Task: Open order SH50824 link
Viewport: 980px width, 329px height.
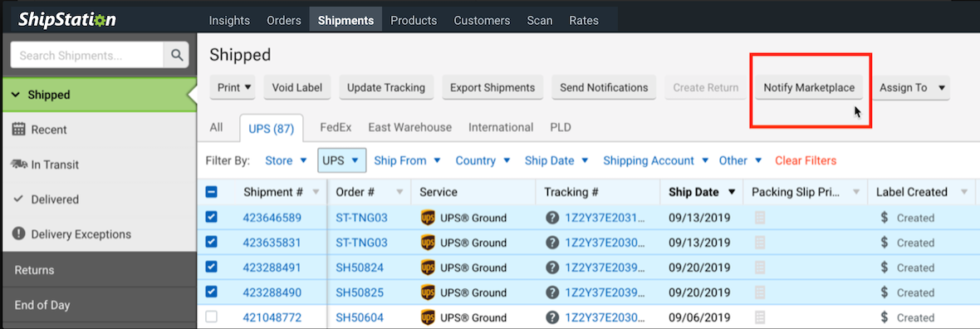Action: tap(360, 268)
